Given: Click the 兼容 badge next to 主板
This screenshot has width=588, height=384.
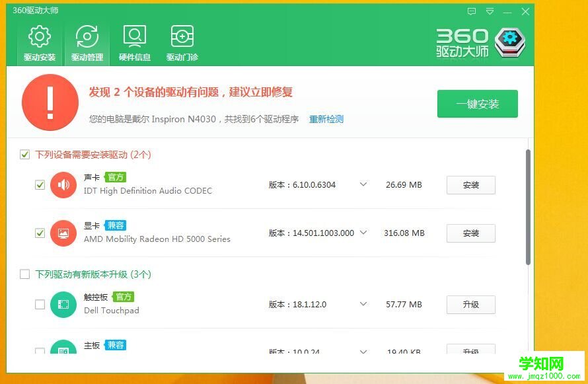Looking at the screenshot, I should 115,345.
